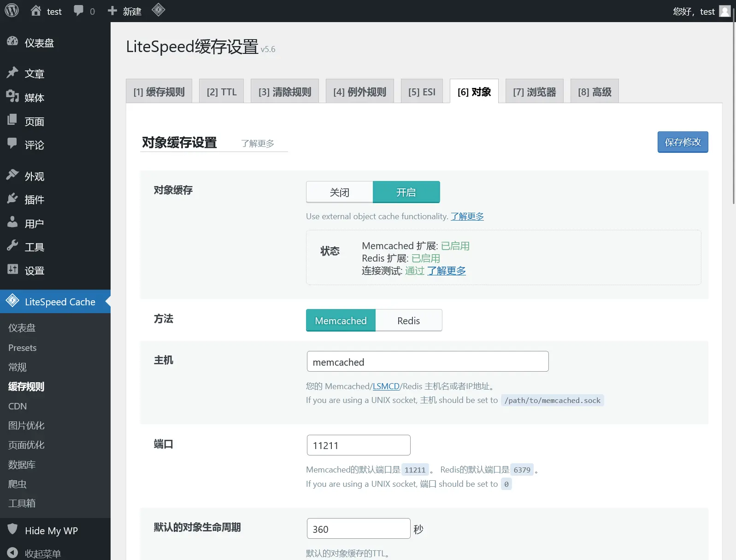Click the 保存修改 save button
Viewport: 736px width, 560px height.
(683, 142)
